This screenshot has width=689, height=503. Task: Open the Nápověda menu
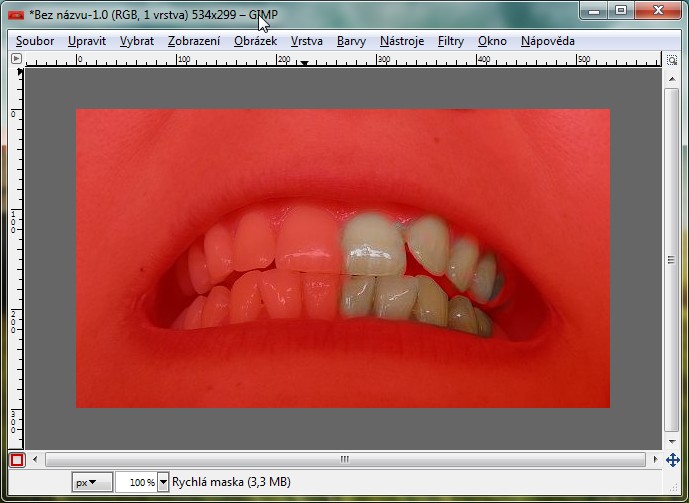[x=548, y=41]
